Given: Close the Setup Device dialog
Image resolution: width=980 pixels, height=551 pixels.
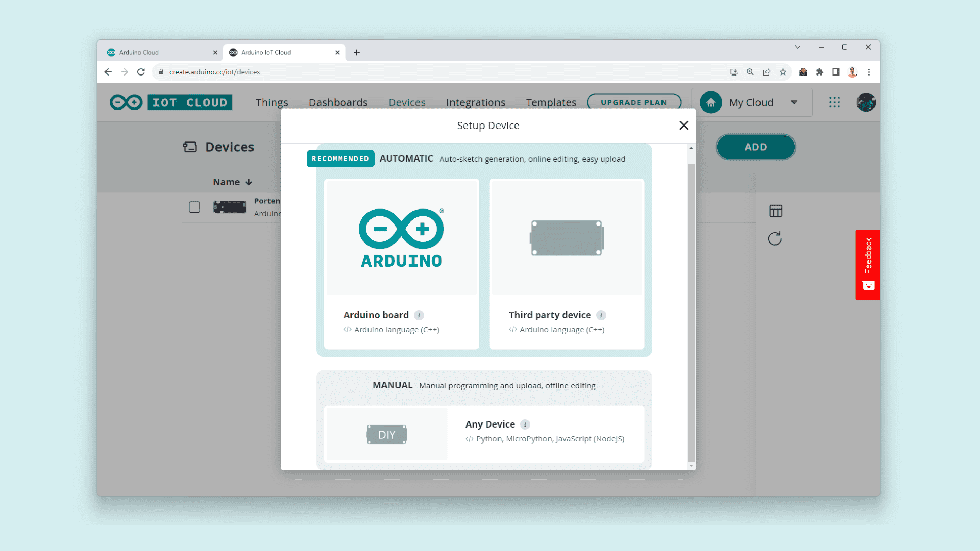Looking at the screenshot, I should [684, 126].
